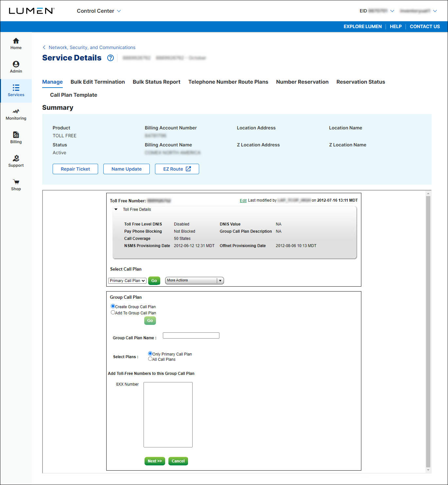The height and width of the screenshot is (485, 448).
Task: Click the Group Call Plan Name field
Action: point(191,336)
